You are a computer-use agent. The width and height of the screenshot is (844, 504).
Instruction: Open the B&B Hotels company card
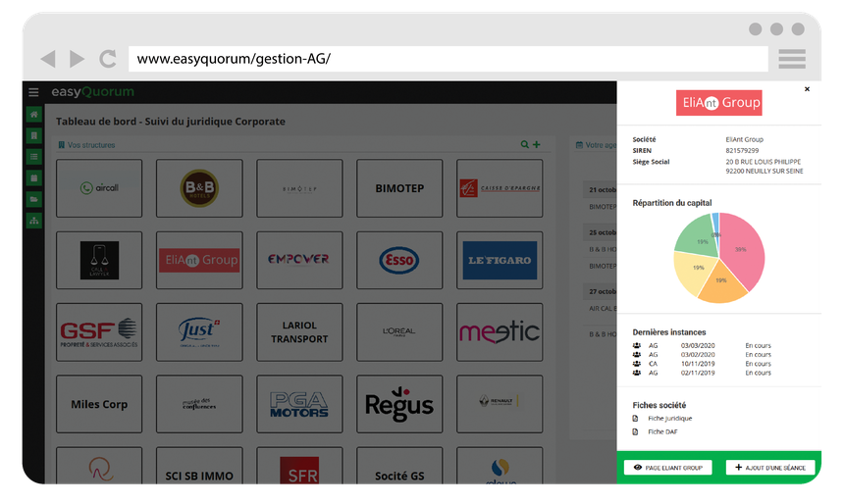199,188
